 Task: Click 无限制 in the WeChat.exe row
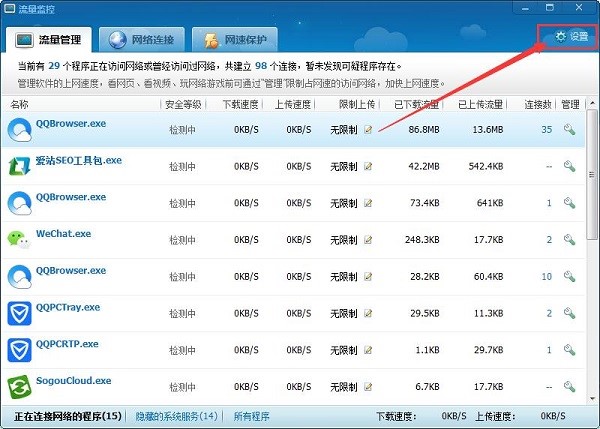point(344,240)
